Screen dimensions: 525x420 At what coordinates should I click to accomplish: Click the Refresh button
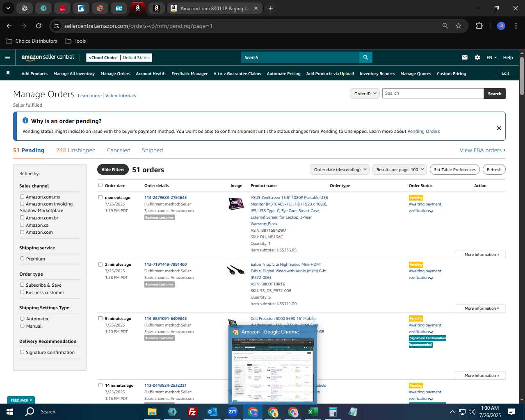(494, 169)
